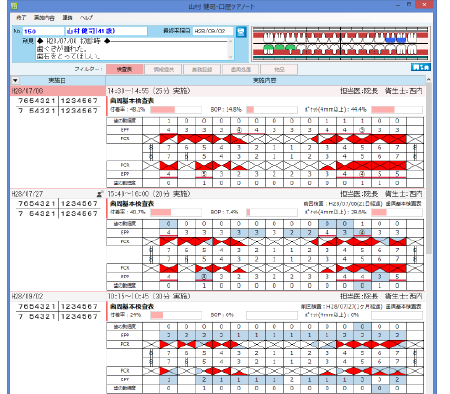This screenshot has height=394, width=450.
Task: Open the dropdown arrow left of 実施日 header
Action: click(15, 80)
